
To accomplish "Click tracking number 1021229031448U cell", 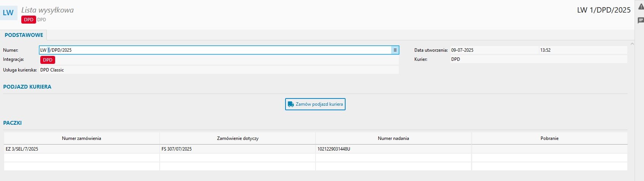I will pyautogui.click(x=393, y=149).
